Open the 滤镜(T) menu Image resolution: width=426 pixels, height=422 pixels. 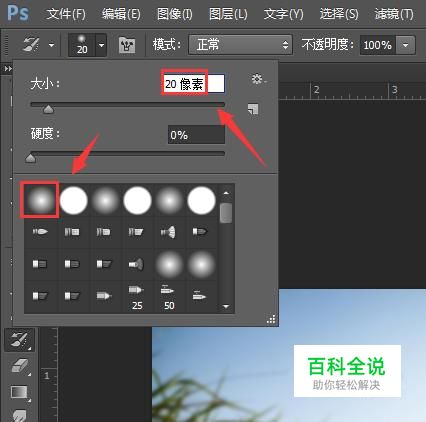point(394,14)
